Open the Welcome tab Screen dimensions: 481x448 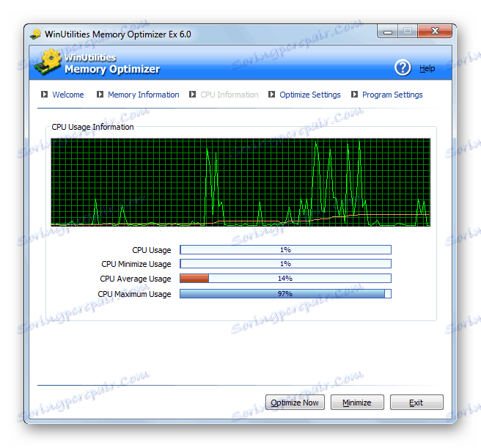pos(68,95)
